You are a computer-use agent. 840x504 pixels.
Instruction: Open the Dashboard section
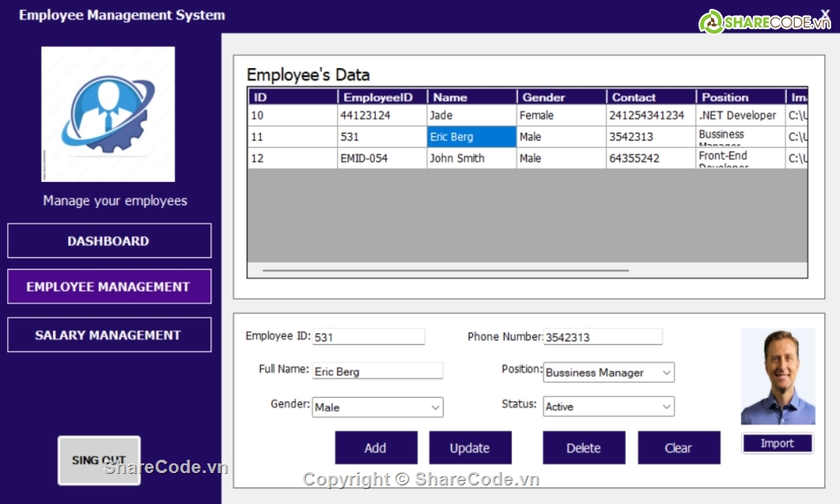tap(109, 241)
